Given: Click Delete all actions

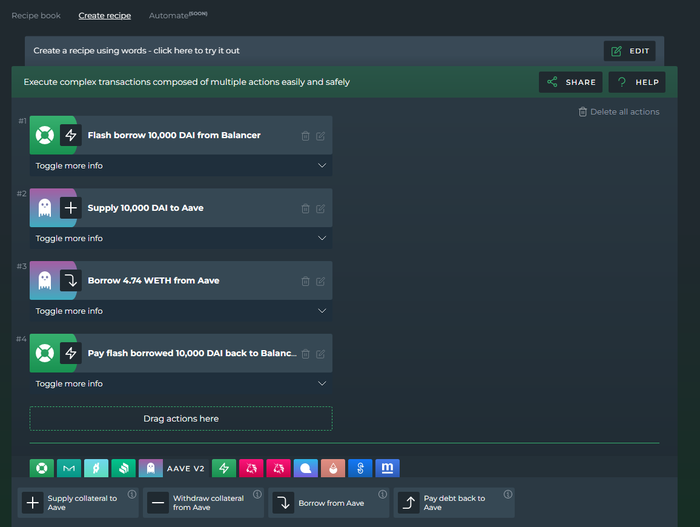Looking at the screenshot, I should click(619, 112).
